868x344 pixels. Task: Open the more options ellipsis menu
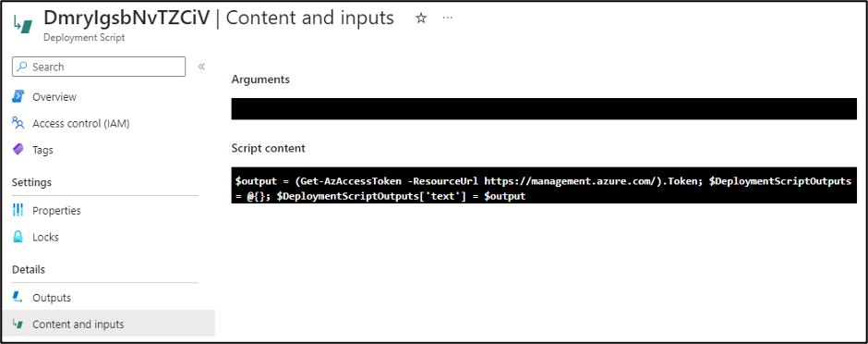448,18
